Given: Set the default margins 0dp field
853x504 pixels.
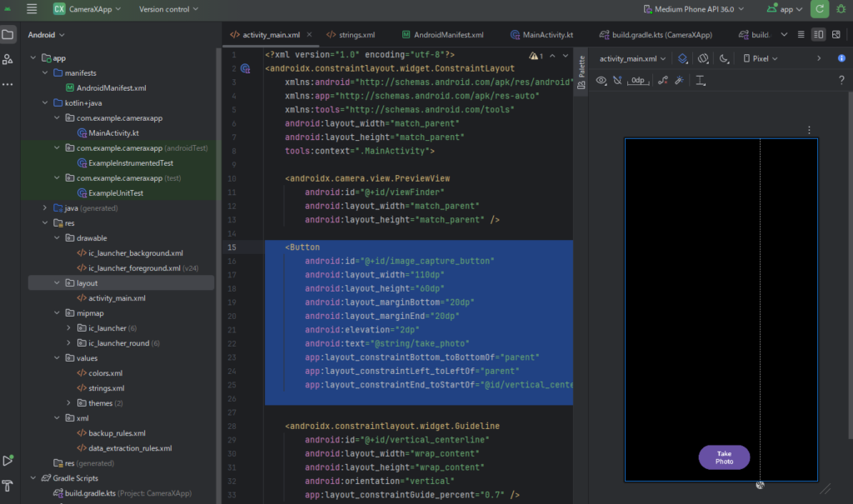Looking at the screenshot, I should [638, 81].
